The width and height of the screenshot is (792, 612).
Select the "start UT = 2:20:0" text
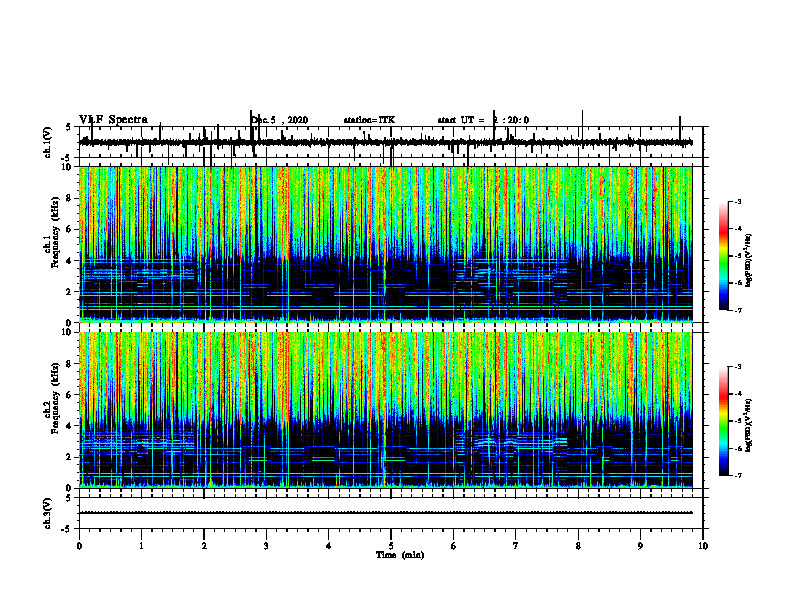(483, 120)
